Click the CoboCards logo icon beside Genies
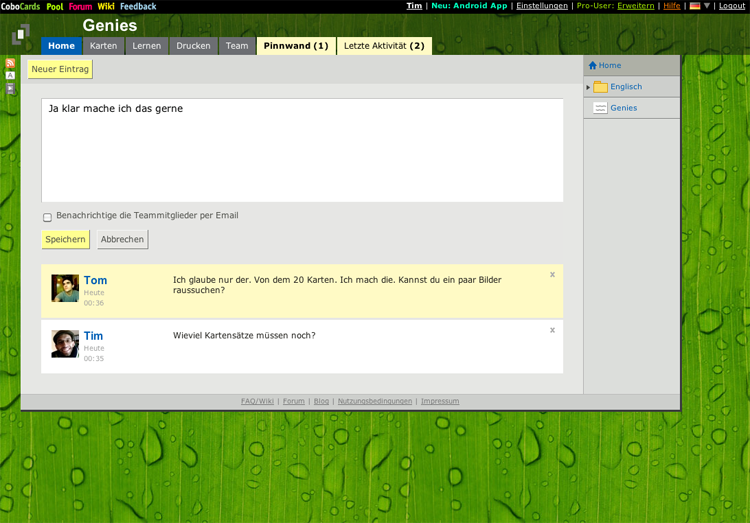This screenshot has height=523, width=750. pos(21,36)
